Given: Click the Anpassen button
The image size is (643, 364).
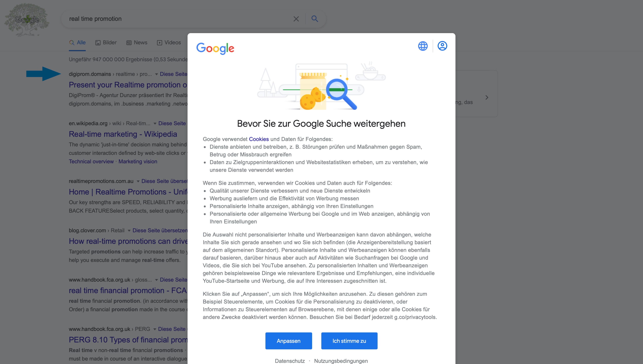Looking at the screenshot, I should tap(289, 341).
